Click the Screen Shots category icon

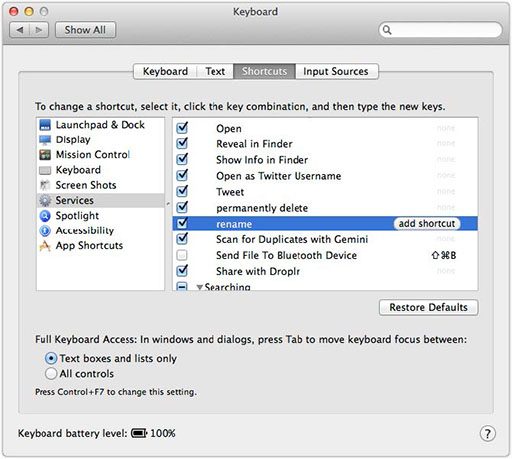pyautogui.click(x=45, y=185)
